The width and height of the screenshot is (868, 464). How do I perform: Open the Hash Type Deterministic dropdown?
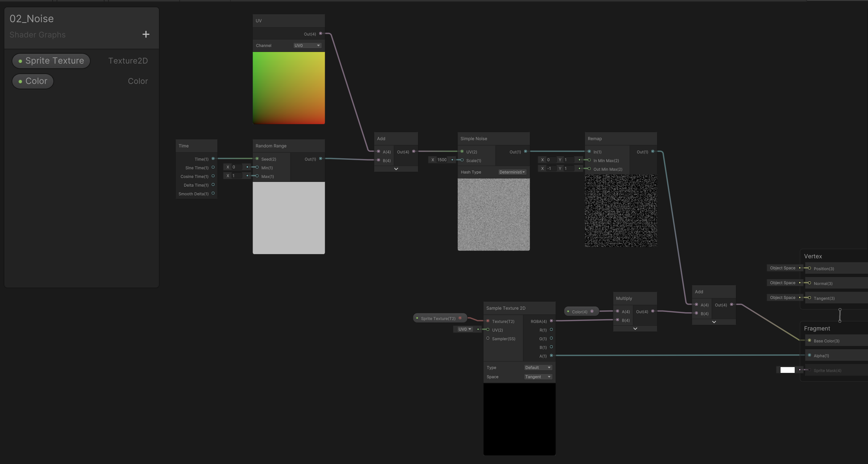[512, 172]
